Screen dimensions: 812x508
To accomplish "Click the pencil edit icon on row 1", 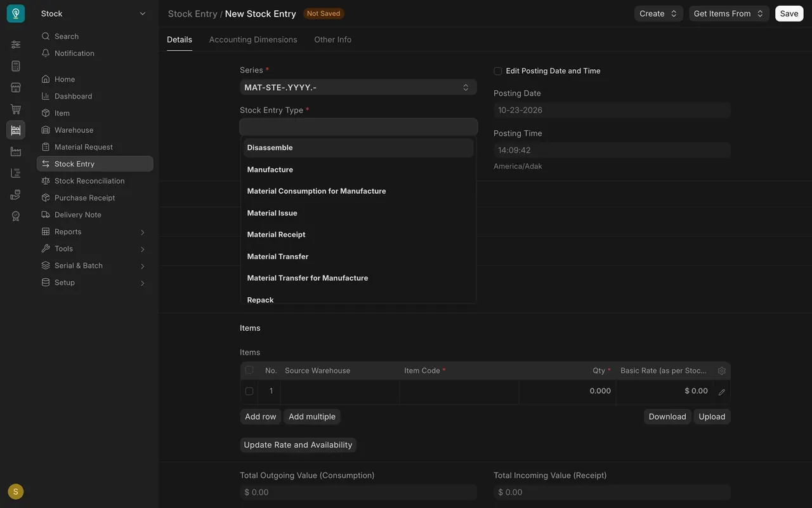I will click(721, 392).
